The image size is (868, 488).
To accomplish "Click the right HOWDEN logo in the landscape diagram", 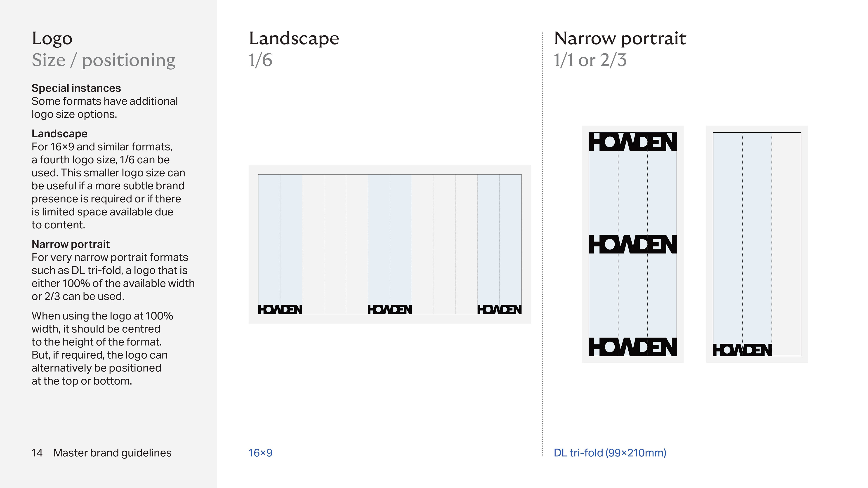I will (x=499, y=309).
